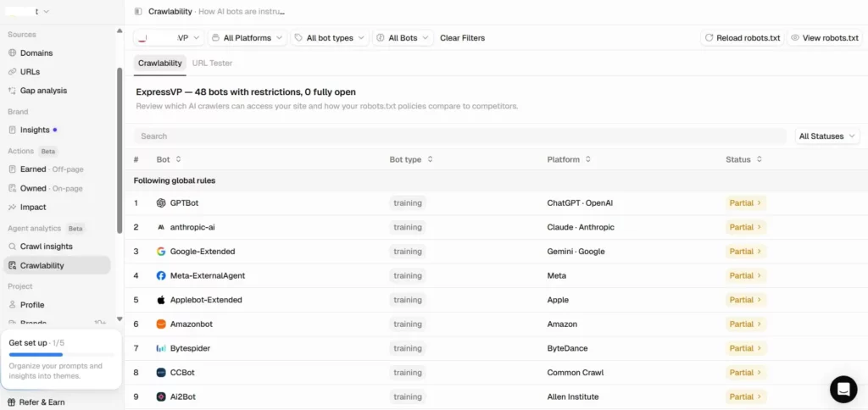868x410 pixels.
Task: Click the Reload robots.txt refresh icon
Action: (709, 38)
